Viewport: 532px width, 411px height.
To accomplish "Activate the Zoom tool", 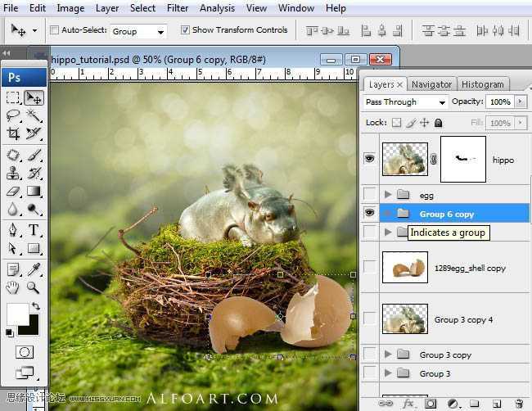I will click(x=34, y=287).
